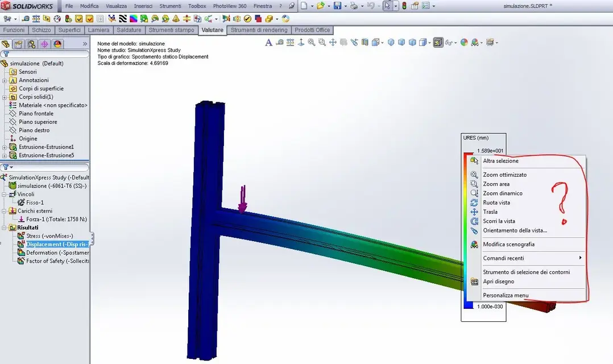Toggle Hide/Show Items glasses icon
The image size is (613, 364).
click(x=449, y=42)
